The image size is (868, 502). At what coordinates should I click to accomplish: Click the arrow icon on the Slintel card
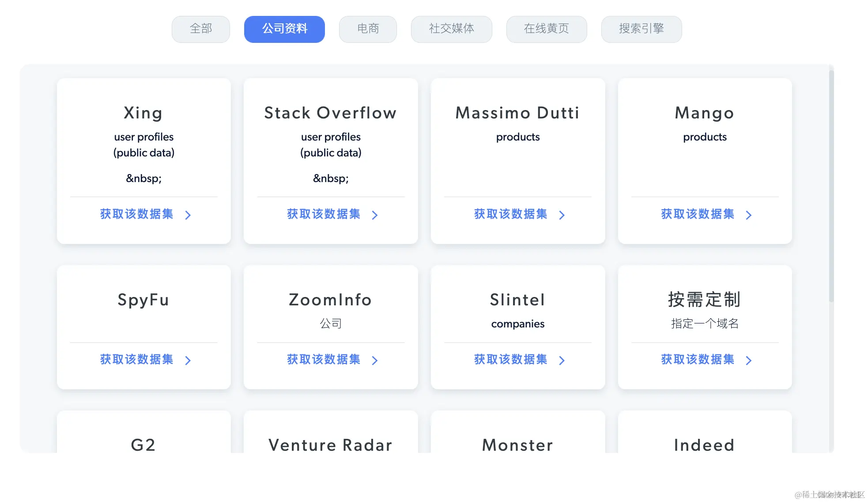[x=562, y=360]
